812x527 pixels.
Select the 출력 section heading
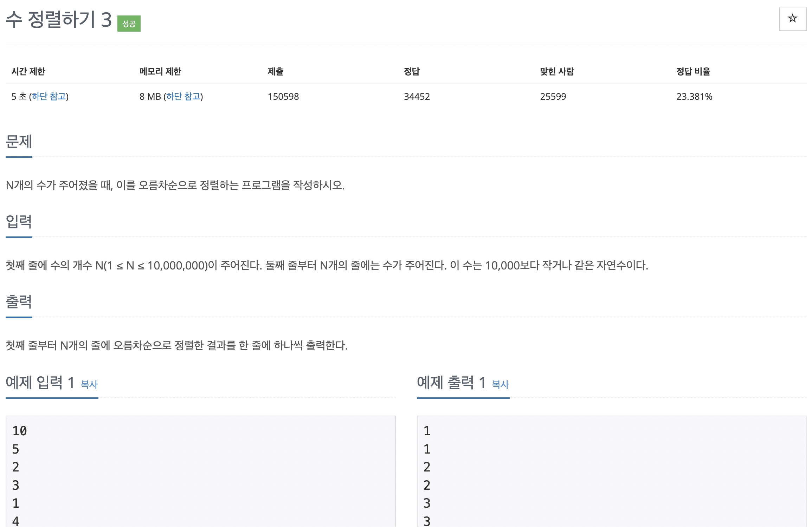pyautogui.click(x=19, y=302)
